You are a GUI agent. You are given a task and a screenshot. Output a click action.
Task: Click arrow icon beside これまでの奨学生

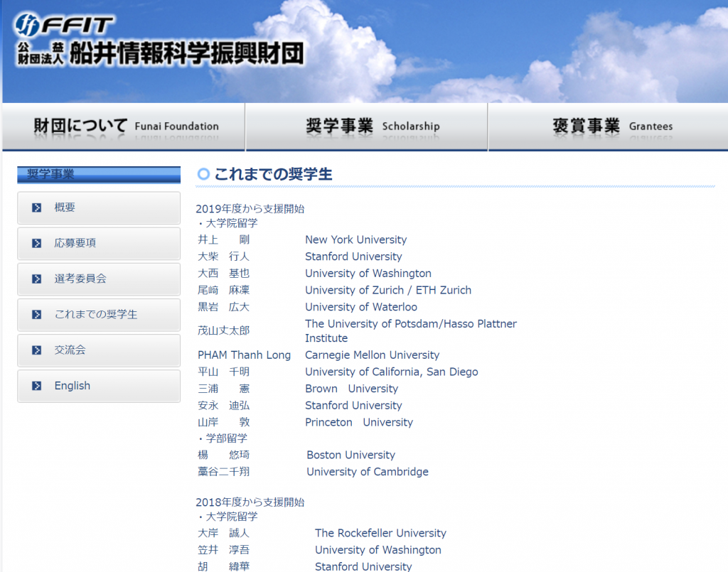(x=37, y=315)
